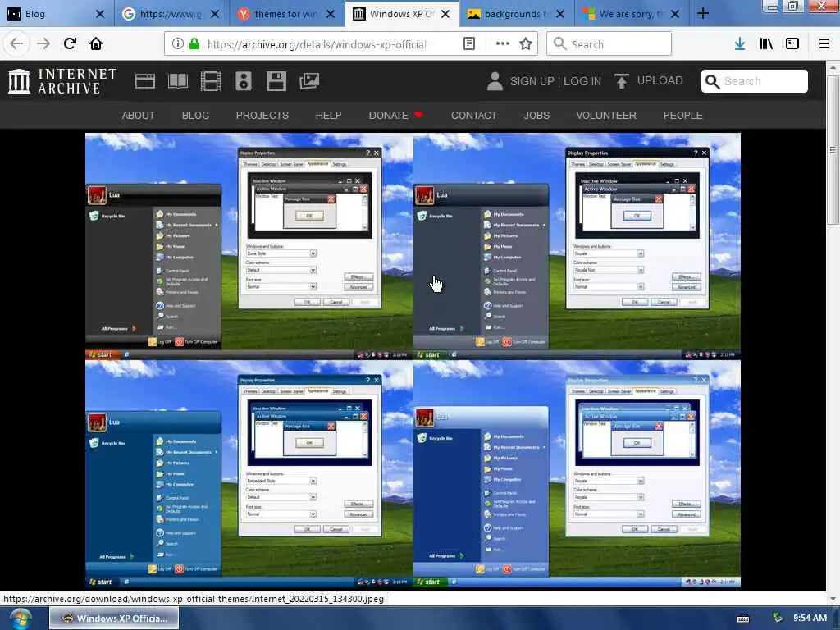Open the Texts book icon
This screenshot has height=630, width=840.
point(178,81)
